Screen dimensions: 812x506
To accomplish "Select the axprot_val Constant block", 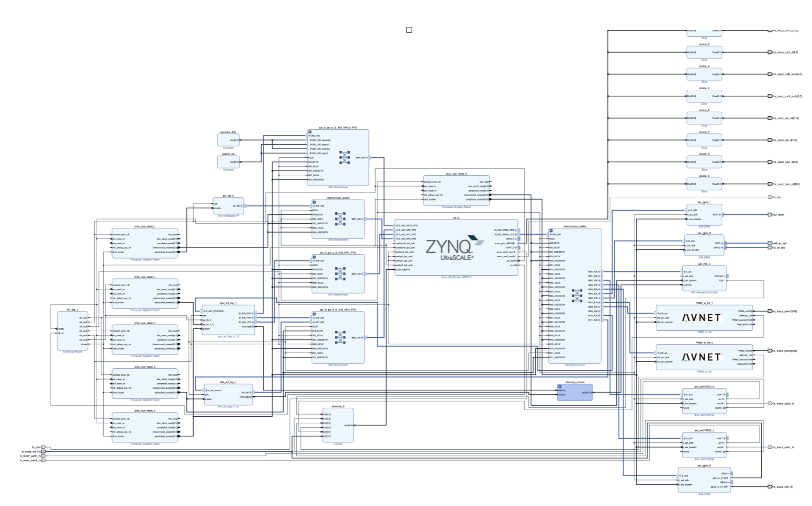I will [228, 162].
